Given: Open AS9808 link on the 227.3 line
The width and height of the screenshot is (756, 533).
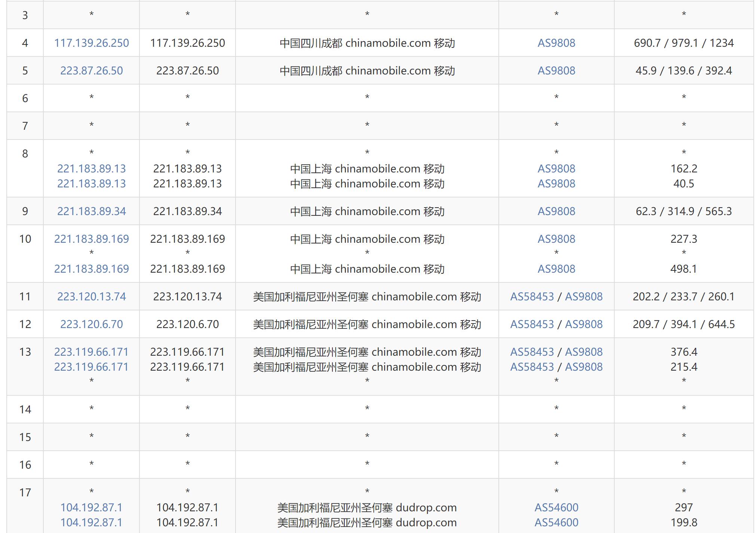Looking at the screenshot, I should (556, 239).
